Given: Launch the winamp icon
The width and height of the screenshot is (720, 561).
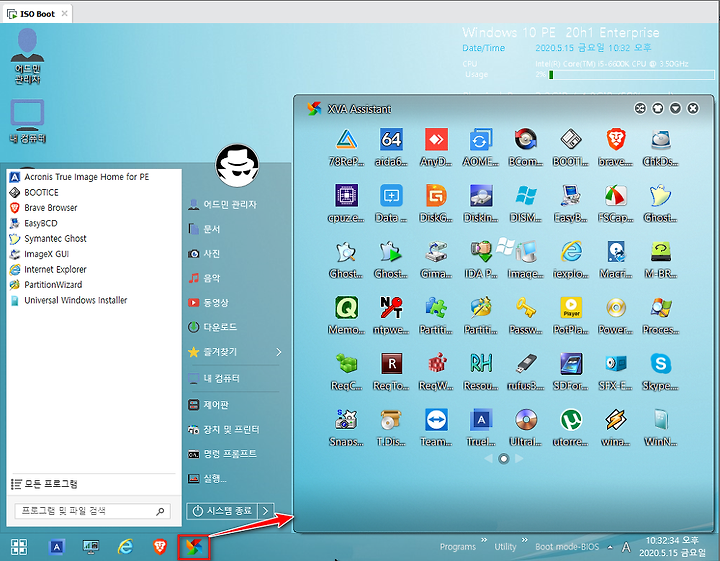Looking at the screenshot, I should click(x=615, y=420).
